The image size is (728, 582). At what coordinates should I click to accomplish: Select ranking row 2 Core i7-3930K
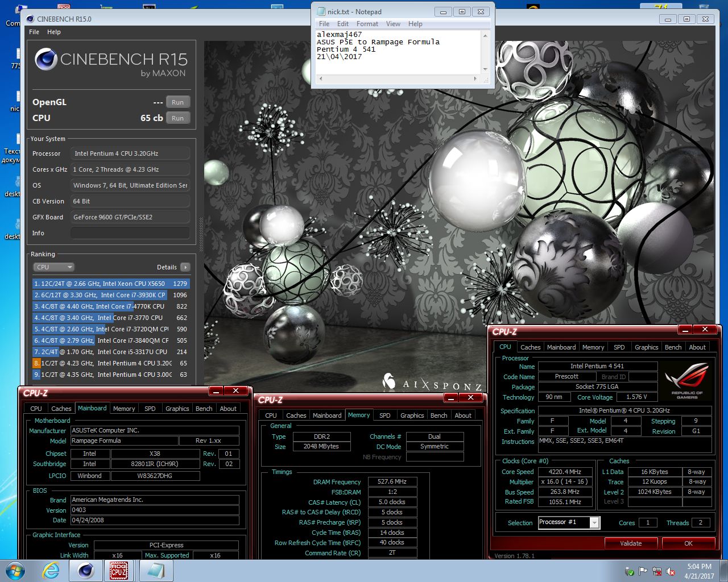click(111, 295)
